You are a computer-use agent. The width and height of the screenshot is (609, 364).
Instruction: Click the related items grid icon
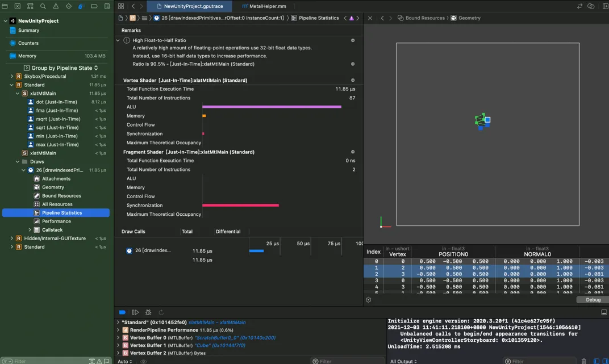[x=121, y=6]
